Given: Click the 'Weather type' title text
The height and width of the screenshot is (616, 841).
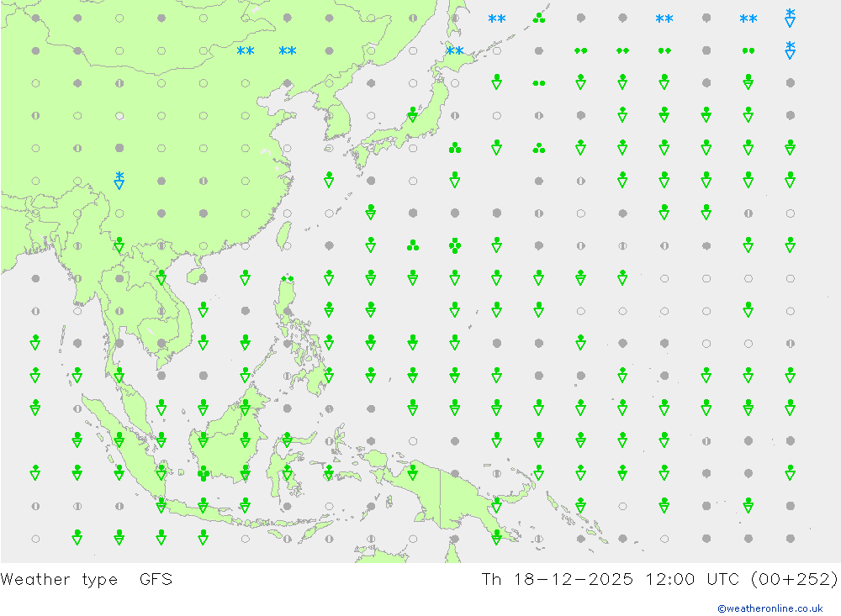Looking at the screenshot, I should click(59, 580).
